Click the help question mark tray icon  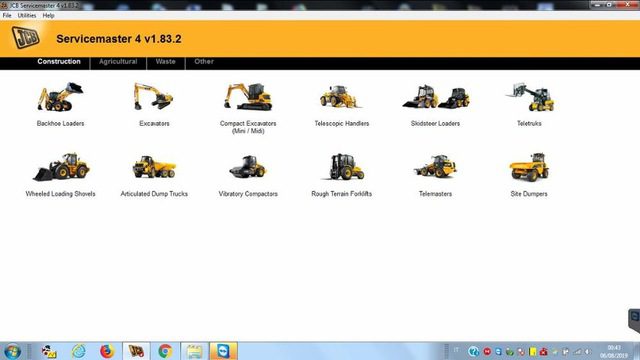click(x=473, y=351)
